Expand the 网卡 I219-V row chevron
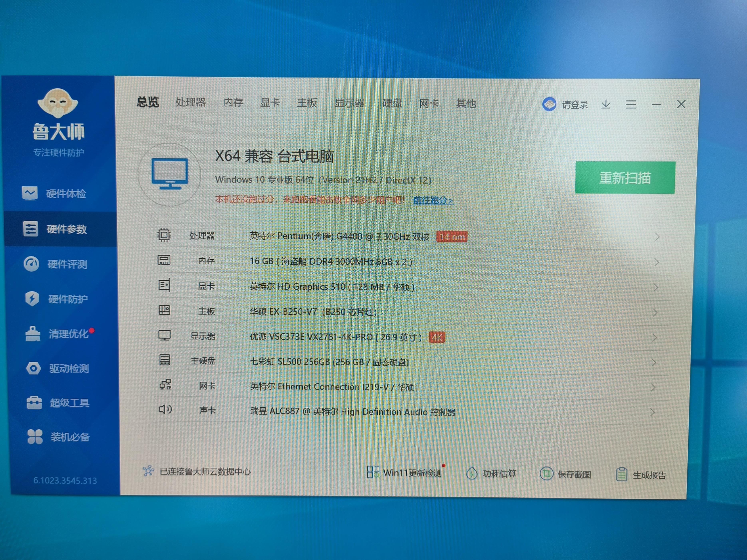The width and height of the screenshot is (747, 560). (653, 387)
